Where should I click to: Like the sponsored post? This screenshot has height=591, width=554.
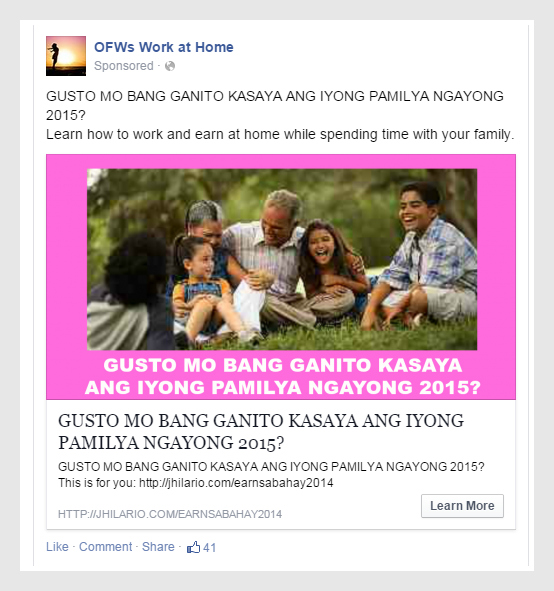[57, 547]
